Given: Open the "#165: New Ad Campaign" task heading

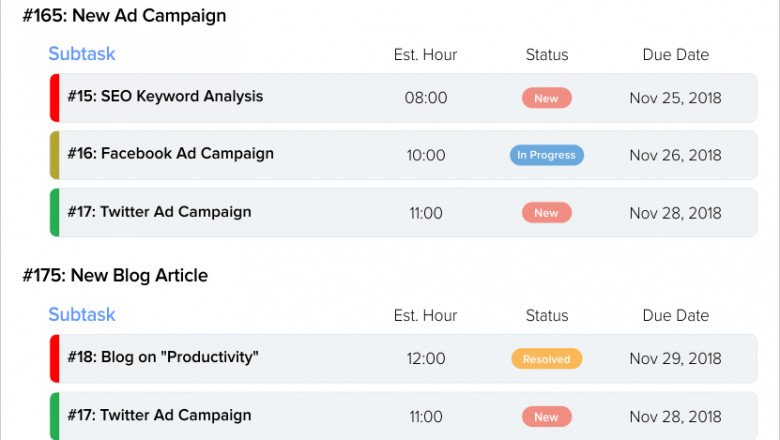Looking at the screenshot, I should 124,16.
